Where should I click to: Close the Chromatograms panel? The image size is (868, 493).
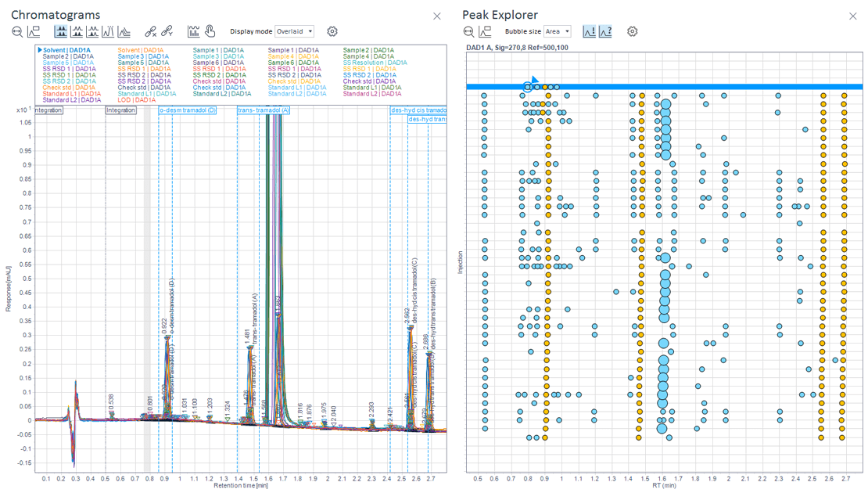coord(437,16)
